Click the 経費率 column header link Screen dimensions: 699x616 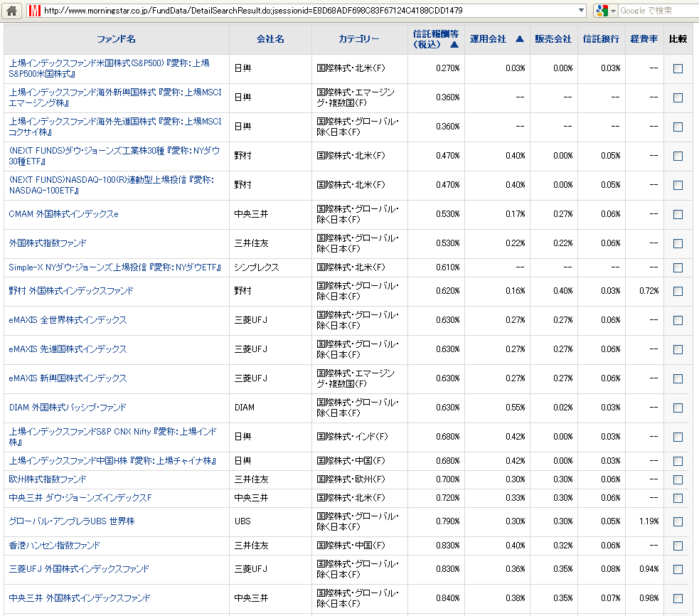(x=644, y=39)
